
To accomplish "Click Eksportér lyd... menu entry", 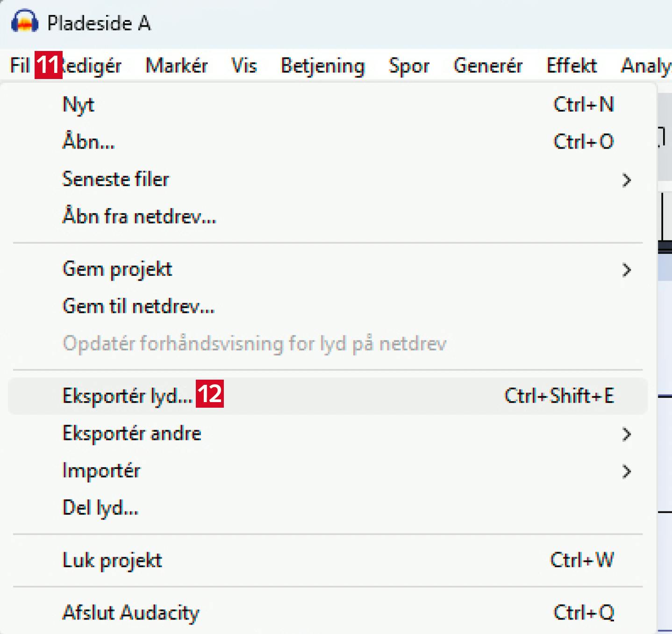I will coord(127,396).
